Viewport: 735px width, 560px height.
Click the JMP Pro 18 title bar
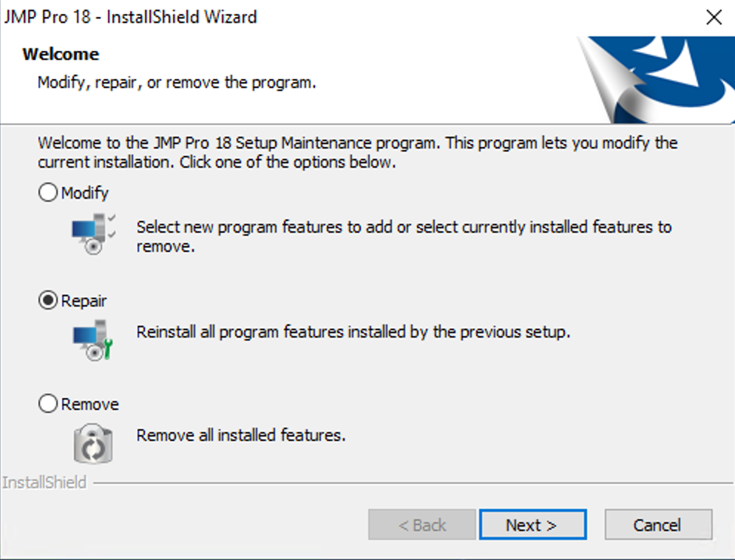click(129, 16)
